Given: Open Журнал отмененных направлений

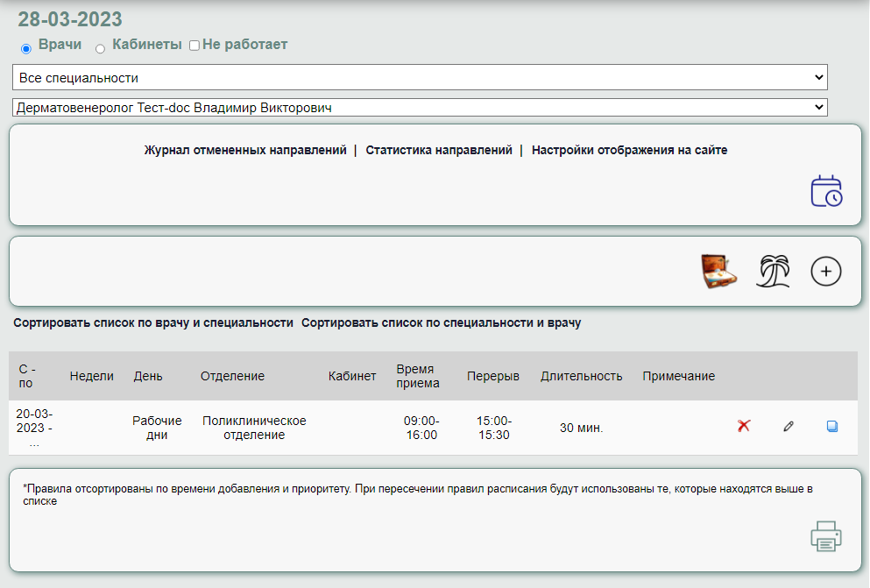Looking at the screenshot, I should pos(245,150).
